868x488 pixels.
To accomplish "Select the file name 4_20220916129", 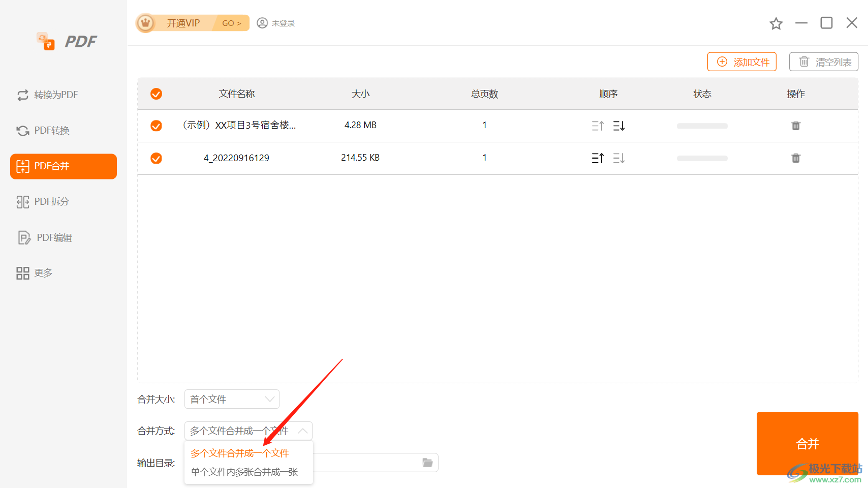I will coord(236,158).
